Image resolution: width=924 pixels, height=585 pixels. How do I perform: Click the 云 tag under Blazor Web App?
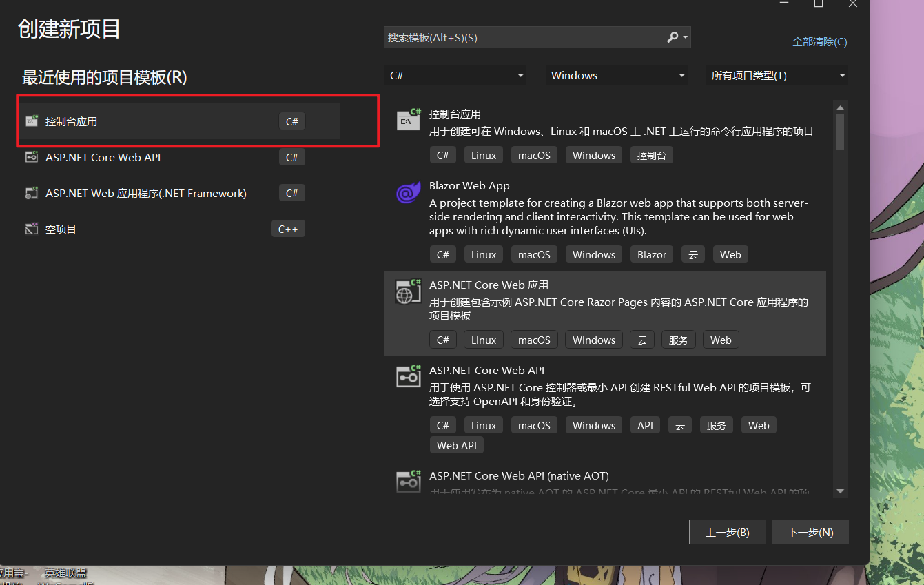coord(693,254)
